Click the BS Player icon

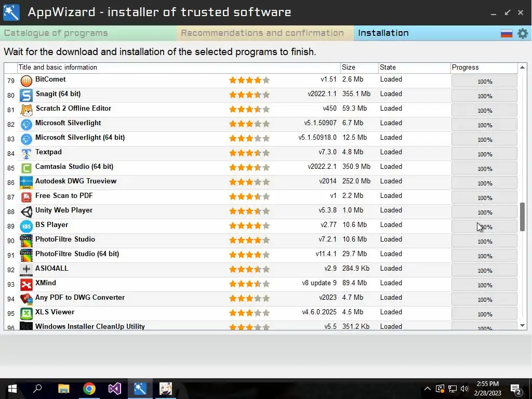[26, 227]
